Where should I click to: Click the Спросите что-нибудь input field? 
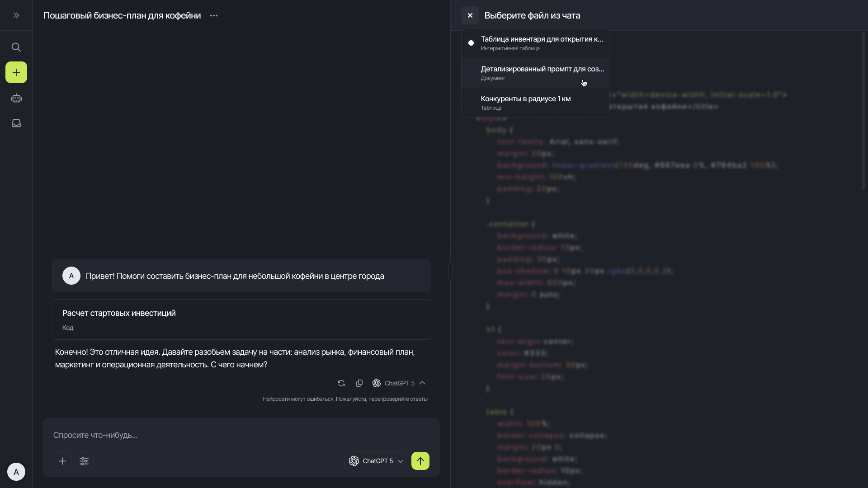(241, 435)
